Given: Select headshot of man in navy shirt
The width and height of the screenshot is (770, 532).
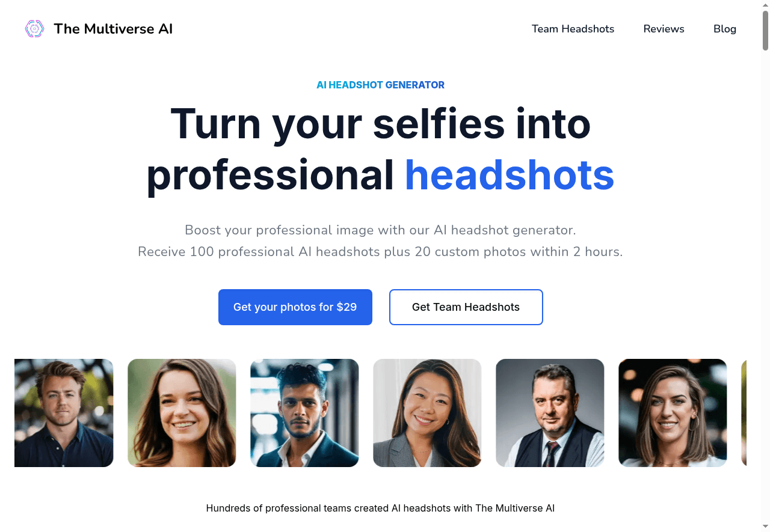Looking at the screenshot, I should tap(64, 413).
